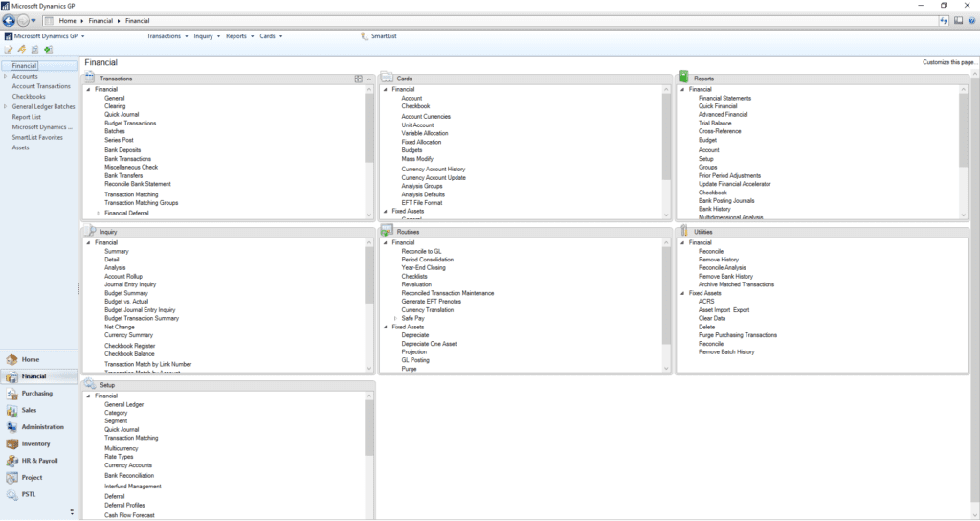Open Reconcile Bank Statement transaction

(138, 185)
